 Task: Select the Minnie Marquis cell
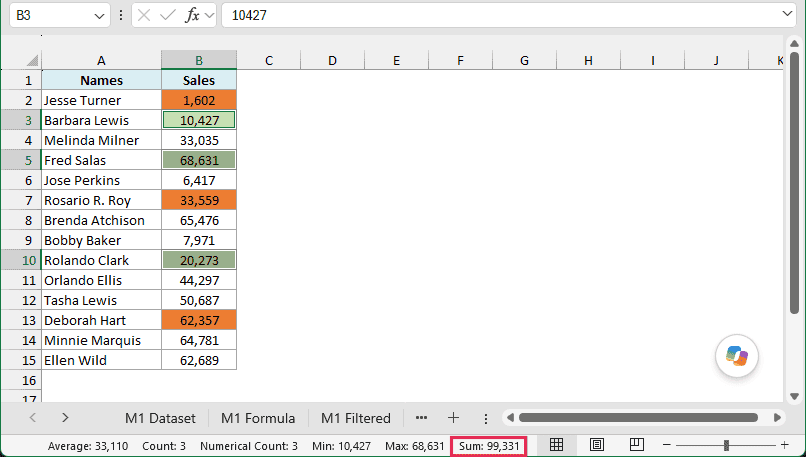pyautogui.click(x=101, y=340)
